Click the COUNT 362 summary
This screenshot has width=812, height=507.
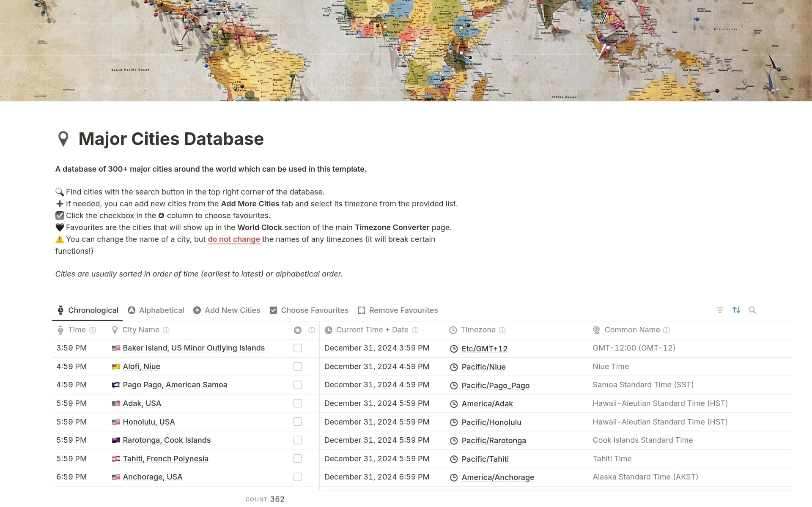point(265,499)
